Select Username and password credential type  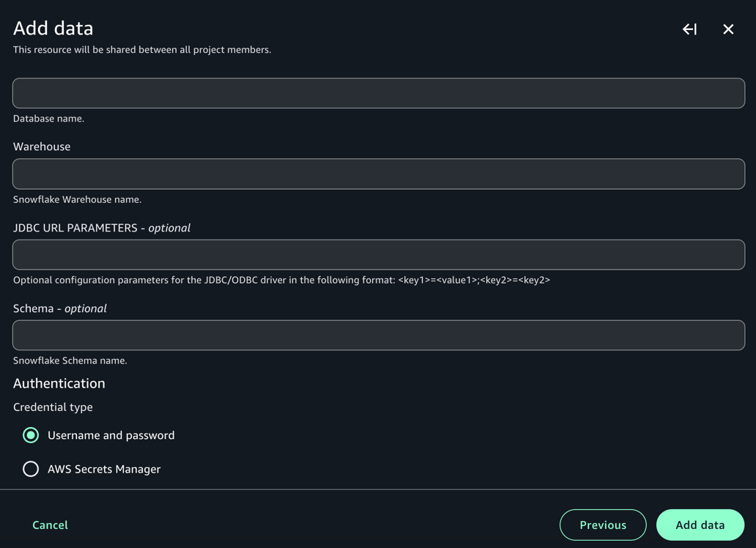[31, 435]
